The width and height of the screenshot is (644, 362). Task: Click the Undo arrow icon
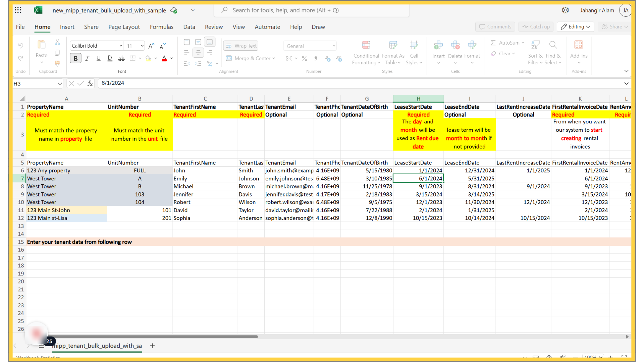click(21, 46)
